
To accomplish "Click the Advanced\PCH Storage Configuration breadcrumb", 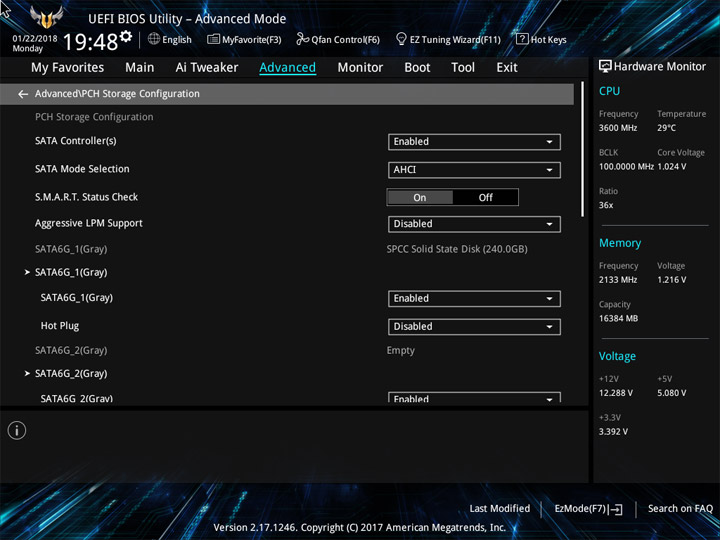I will click(x=117, y=94).
